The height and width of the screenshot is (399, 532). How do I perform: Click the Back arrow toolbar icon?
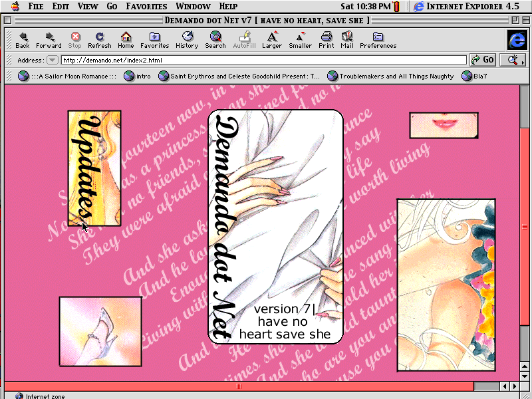23,37
